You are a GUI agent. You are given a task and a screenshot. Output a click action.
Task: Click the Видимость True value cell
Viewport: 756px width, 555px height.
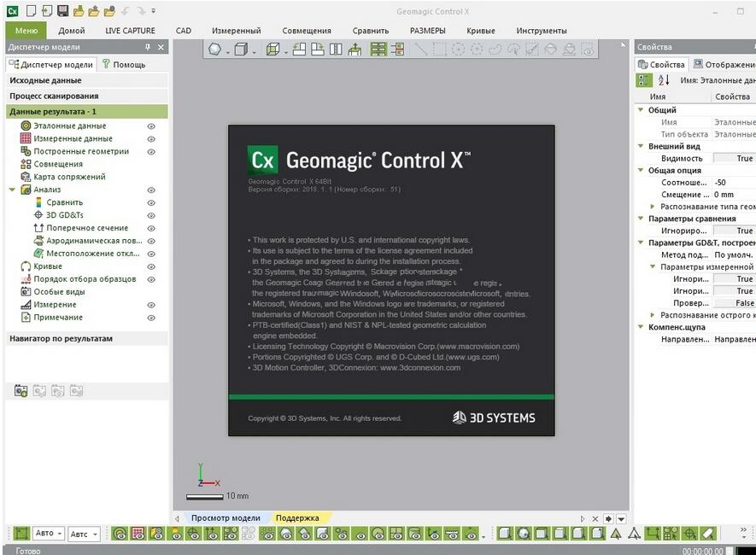[735, 158]
